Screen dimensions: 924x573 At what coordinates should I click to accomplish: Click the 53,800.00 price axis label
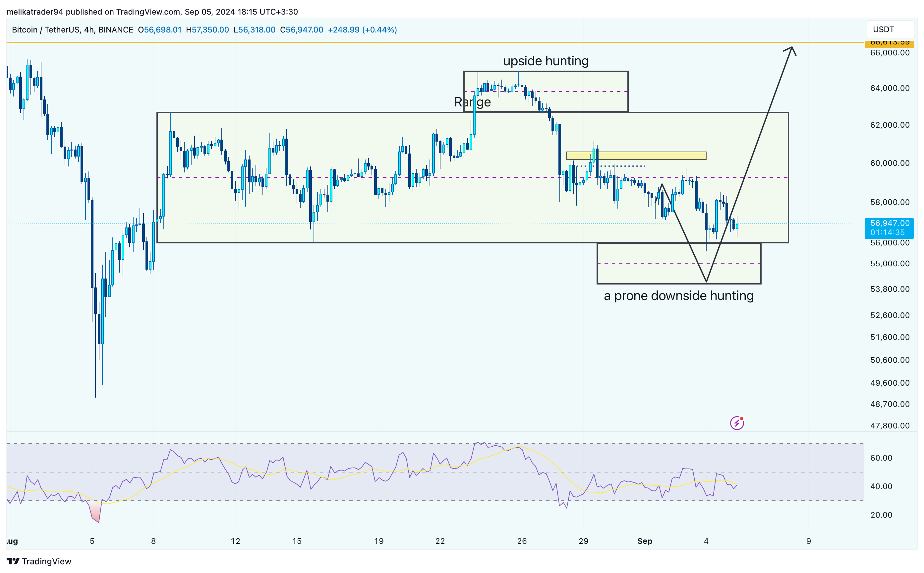[x=890, y=289]
